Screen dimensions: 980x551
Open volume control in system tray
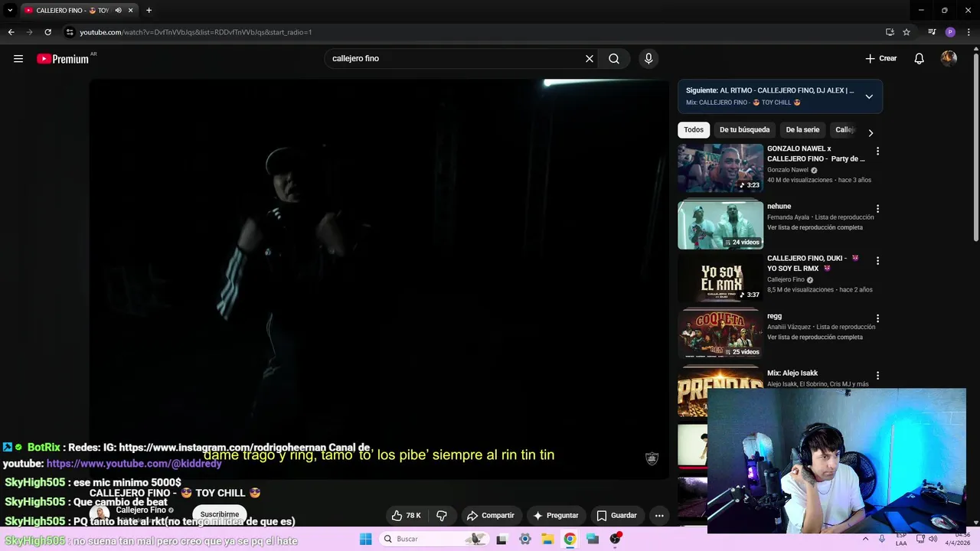point(933,539)
